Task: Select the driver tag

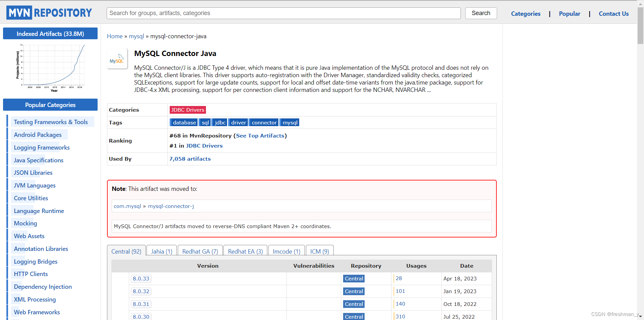Action: pos(238,122)
